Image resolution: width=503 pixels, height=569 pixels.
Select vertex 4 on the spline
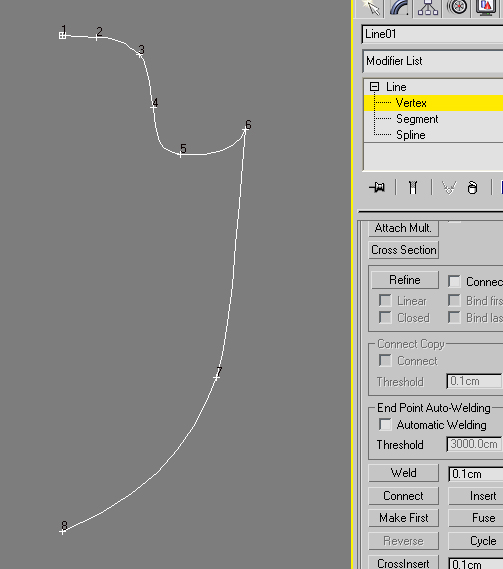point(154,107)
